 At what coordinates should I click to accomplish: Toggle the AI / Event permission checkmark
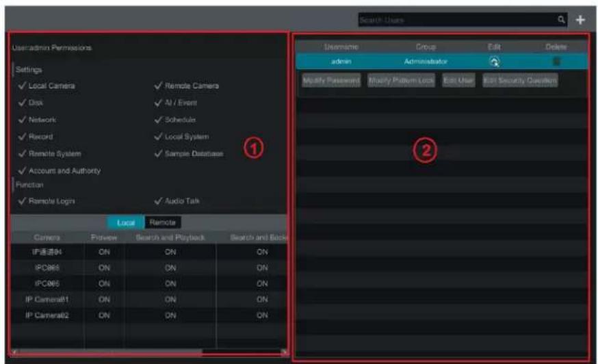pyautogui.click(x=158, y=103)
